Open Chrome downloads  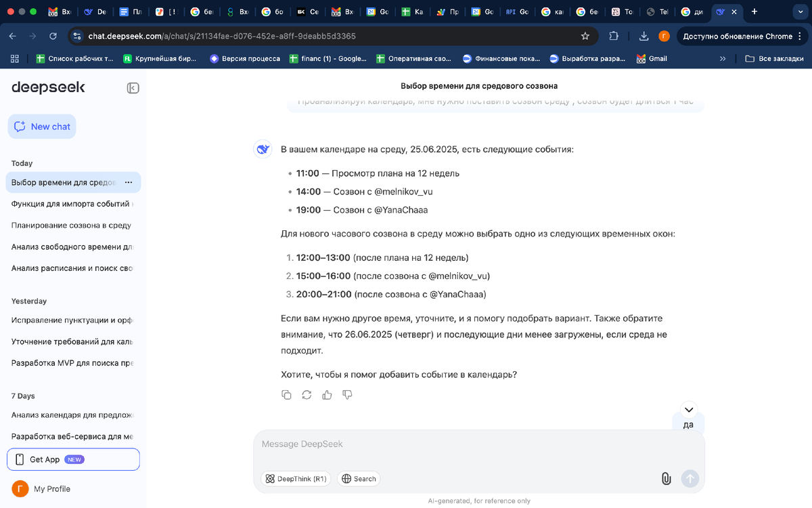click(644, 37)
